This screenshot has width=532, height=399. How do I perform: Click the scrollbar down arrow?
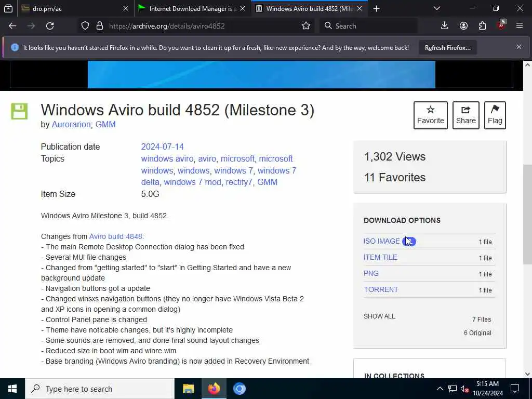pyautogui.click(x=527, y=374)
